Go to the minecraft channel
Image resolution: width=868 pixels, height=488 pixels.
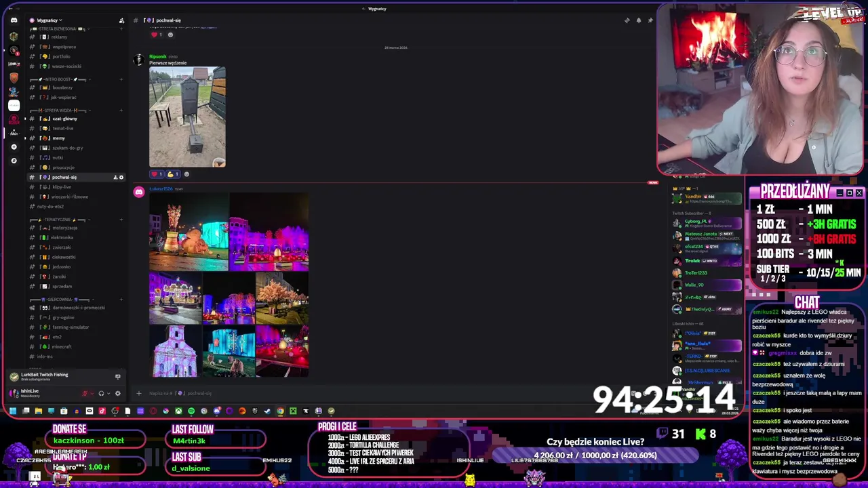point(77,347)
